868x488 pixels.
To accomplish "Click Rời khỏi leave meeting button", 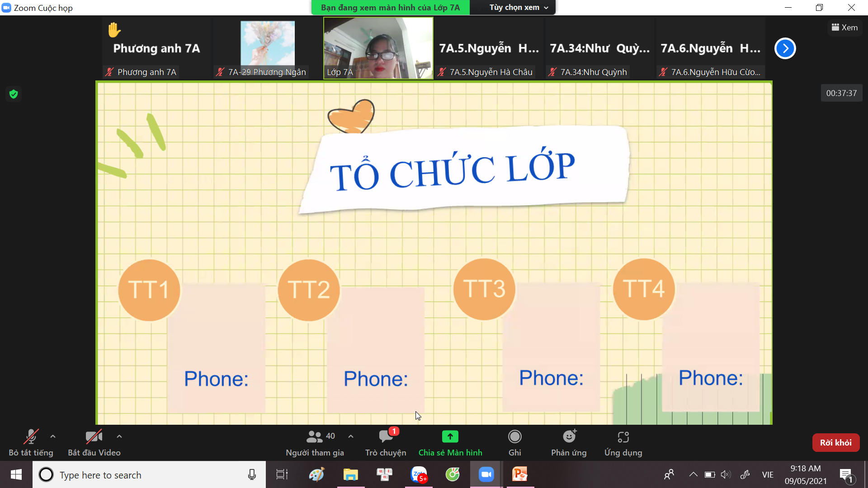I will [835, 442].
